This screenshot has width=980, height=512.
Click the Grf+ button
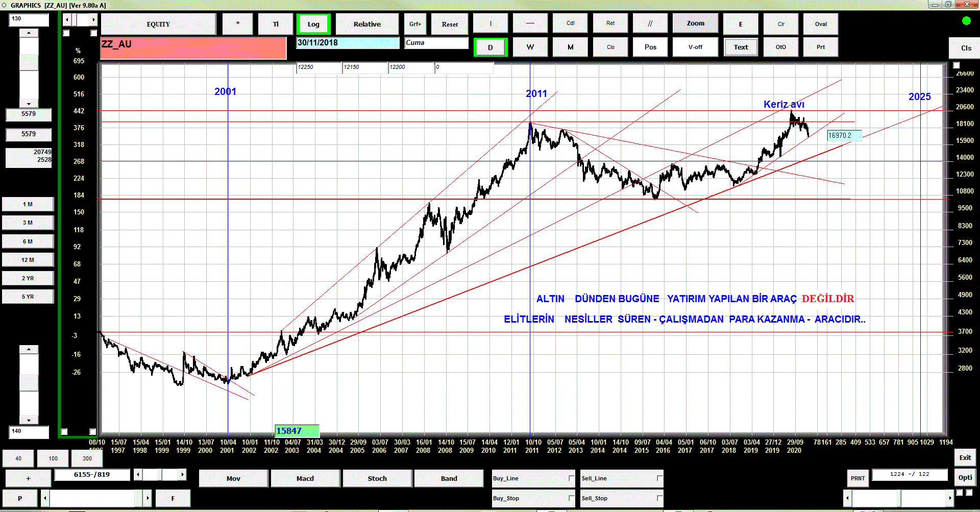(x=415, y=24)
